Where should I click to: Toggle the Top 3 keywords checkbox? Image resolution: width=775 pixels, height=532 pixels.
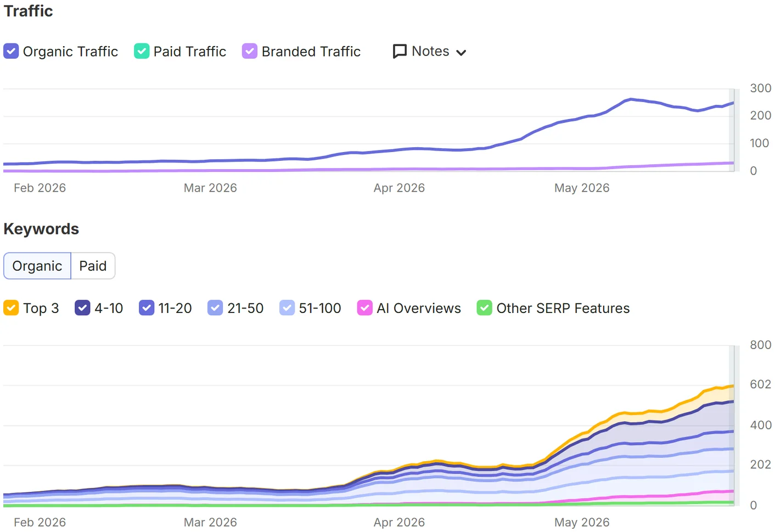(11, 308)
